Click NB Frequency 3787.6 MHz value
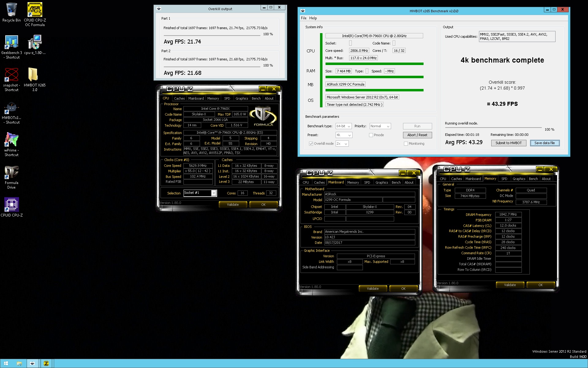The image size is (588, 368). coord(531,202)
